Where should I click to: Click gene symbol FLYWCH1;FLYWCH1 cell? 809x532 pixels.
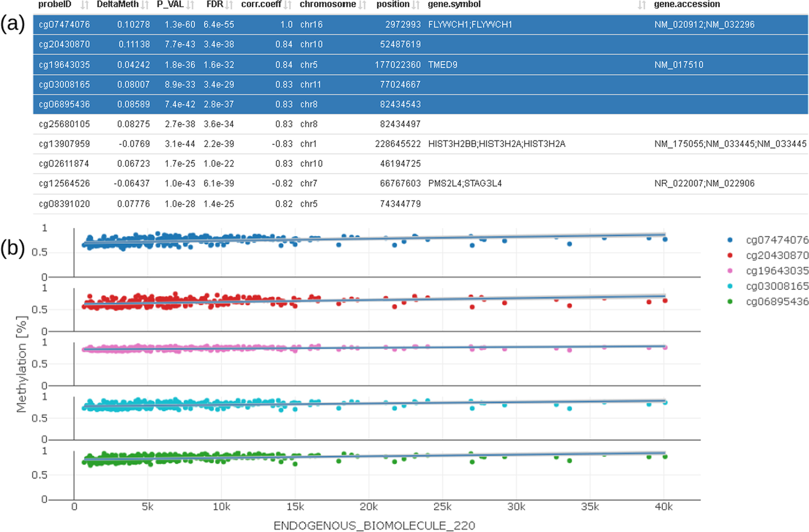coord(470,25)
